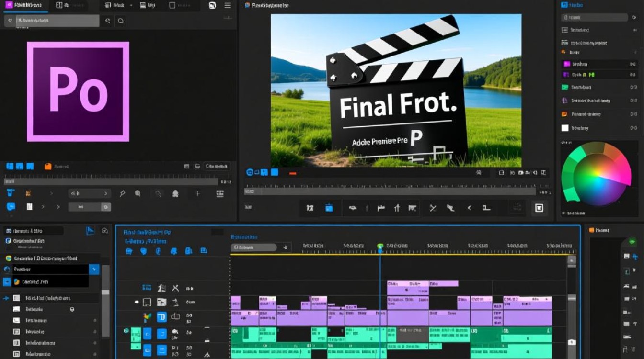644x359 pixels.
Task: Toggle the pill switch with the gray end in the source panel
Action: 90,207
